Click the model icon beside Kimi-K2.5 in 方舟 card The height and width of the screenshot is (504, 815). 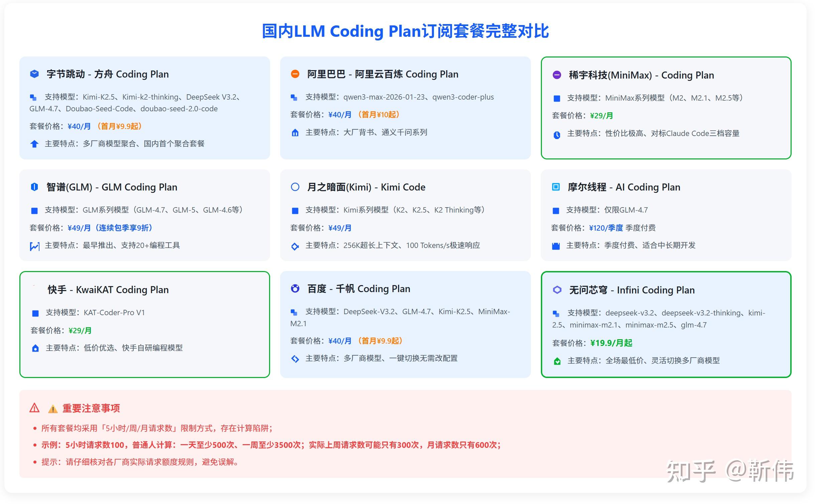tap(33, 97)
